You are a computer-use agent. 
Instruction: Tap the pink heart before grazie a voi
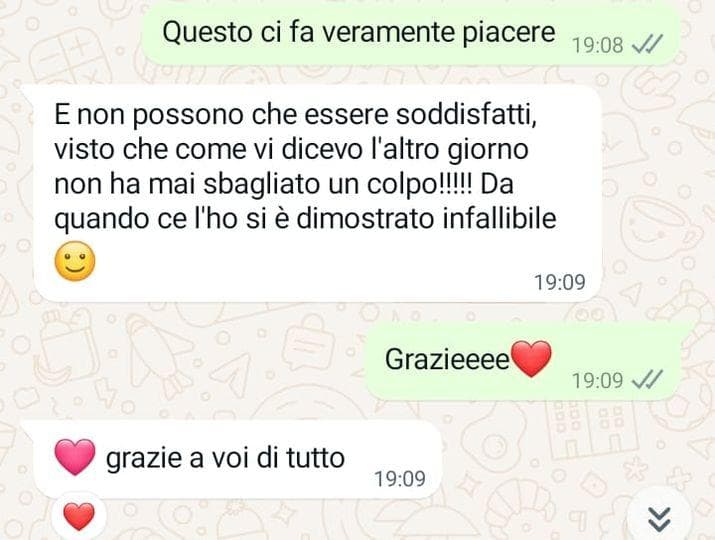[75, 457]
